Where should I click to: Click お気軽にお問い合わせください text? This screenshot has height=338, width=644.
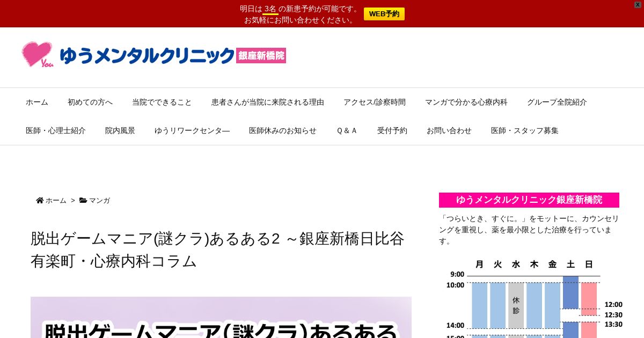tap(301, 20)
